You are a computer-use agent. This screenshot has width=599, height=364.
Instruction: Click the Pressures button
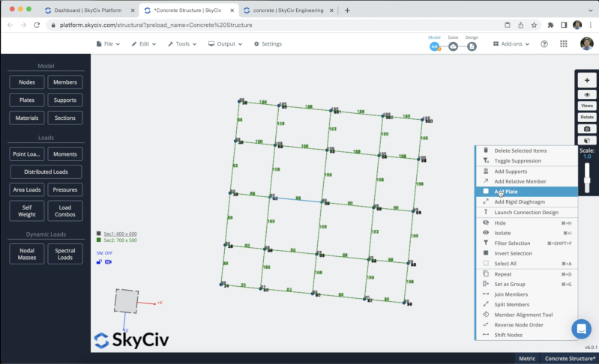coord(65,189)
